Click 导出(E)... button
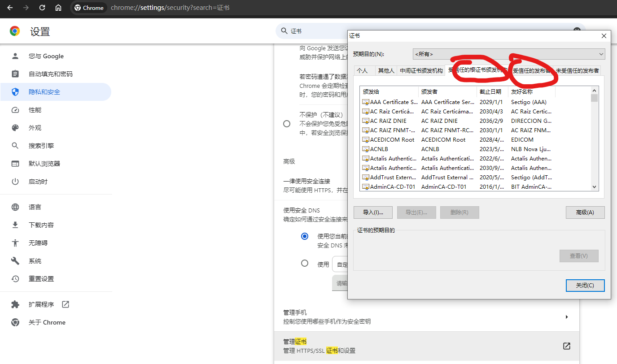This screenshot has width=617, height=364. click(416, 212)
